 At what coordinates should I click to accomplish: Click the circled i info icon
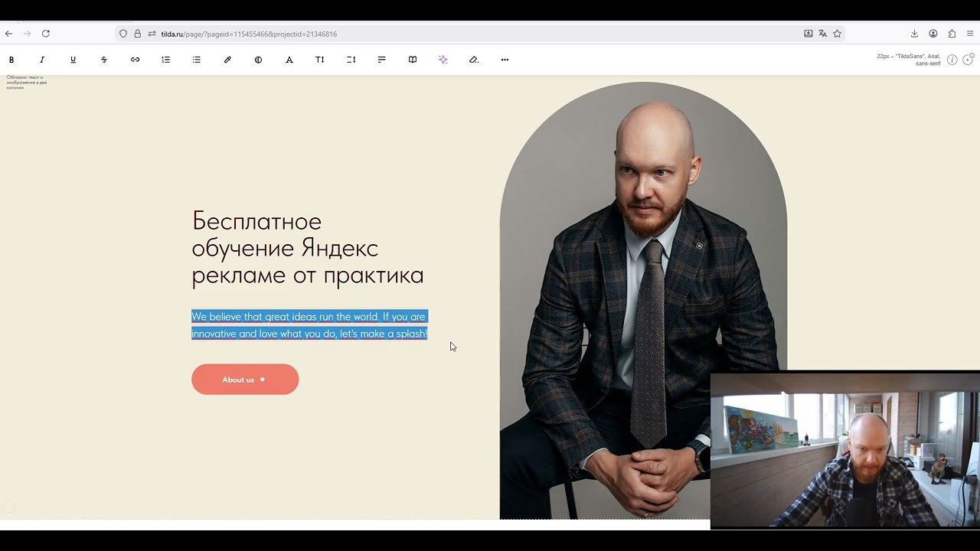point(952,60)
